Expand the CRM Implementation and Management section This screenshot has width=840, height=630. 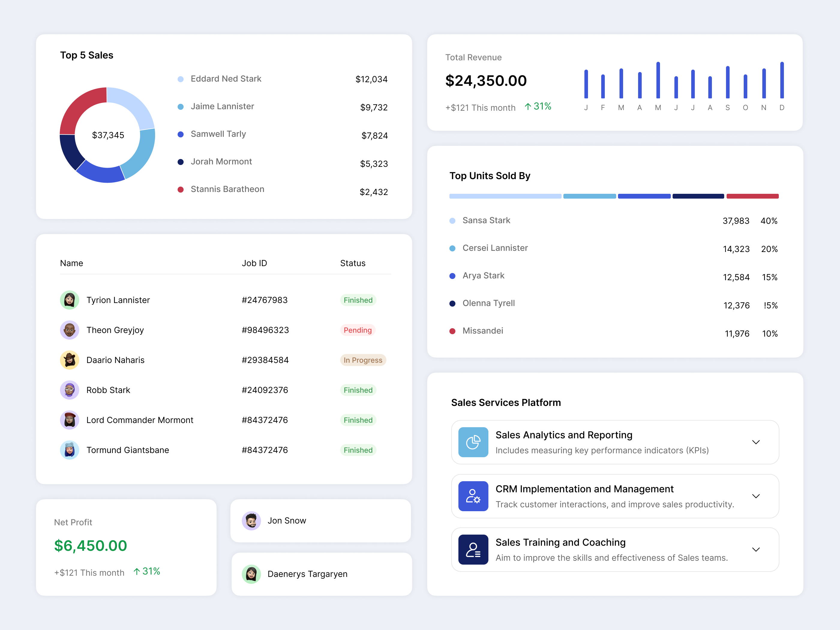pyautogui.click(x=756, y=496)
